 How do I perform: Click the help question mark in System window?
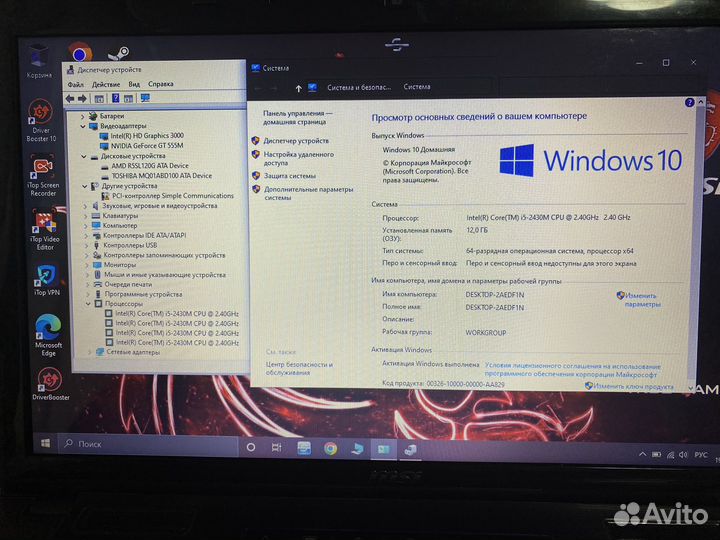coord(689,102)
